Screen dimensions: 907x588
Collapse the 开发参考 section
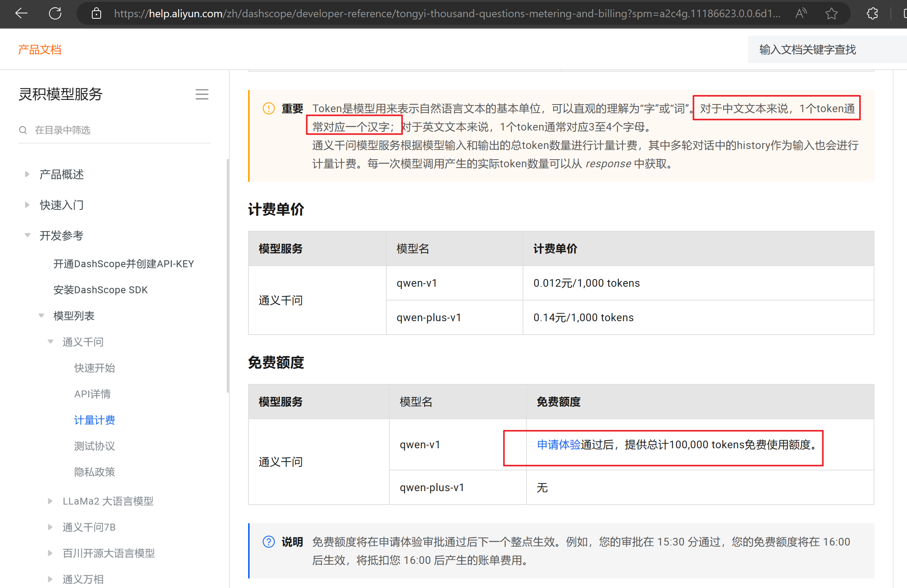coord(27,235)
